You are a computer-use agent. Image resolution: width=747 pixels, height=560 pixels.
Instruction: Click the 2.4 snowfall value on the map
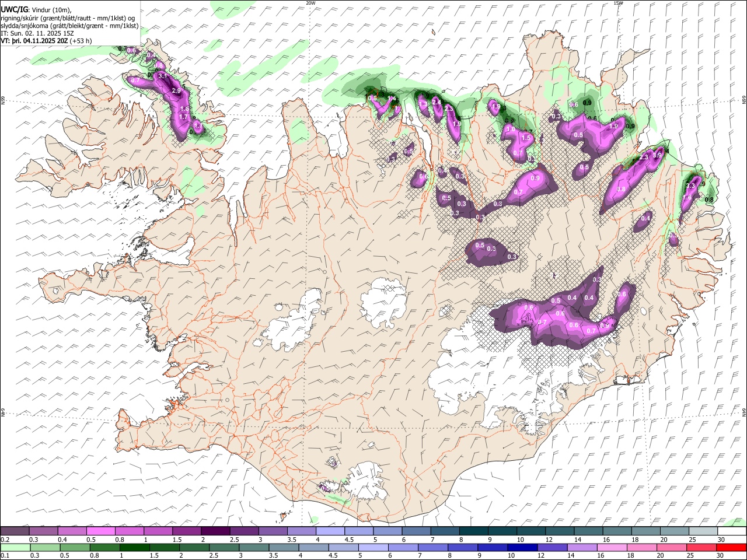pos(437,101)
